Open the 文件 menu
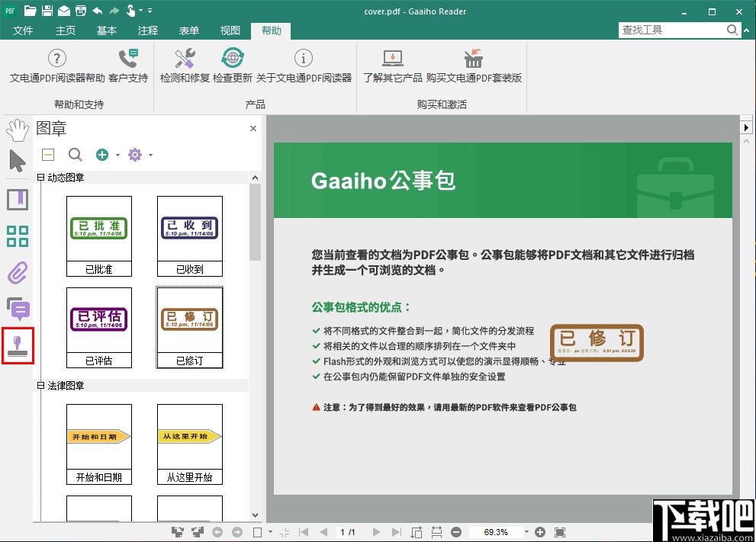The height and width of the screenshot is (542, 756). point(23,30)
